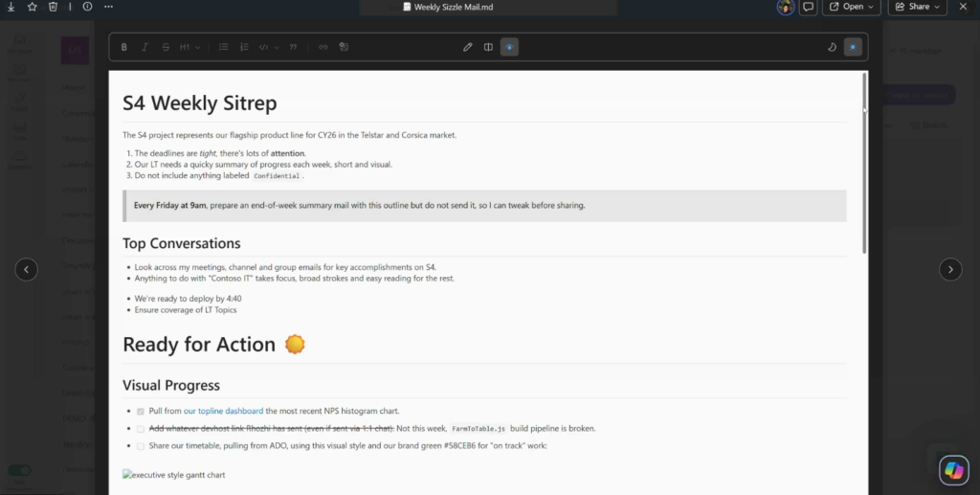Go to next file arrow

click(x=950, y=269)
